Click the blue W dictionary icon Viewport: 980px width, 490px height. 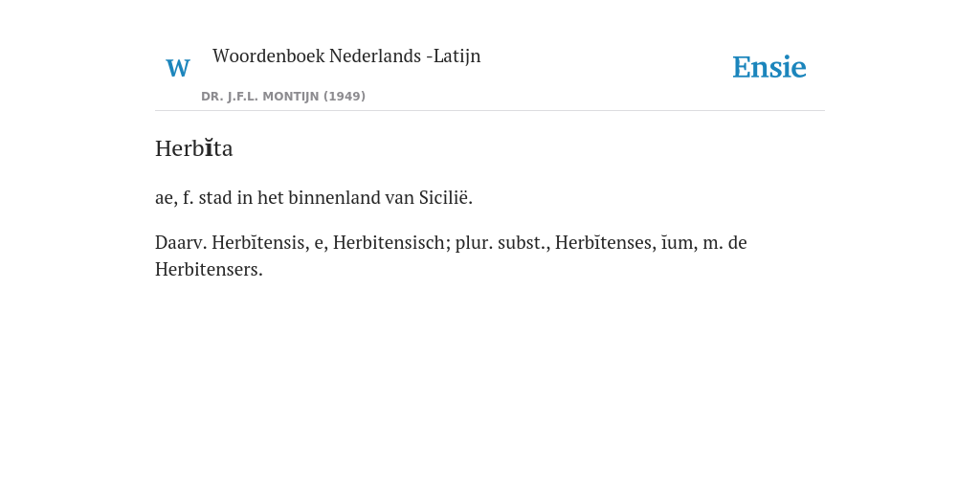pyautogui.click(x=177, y=68)
